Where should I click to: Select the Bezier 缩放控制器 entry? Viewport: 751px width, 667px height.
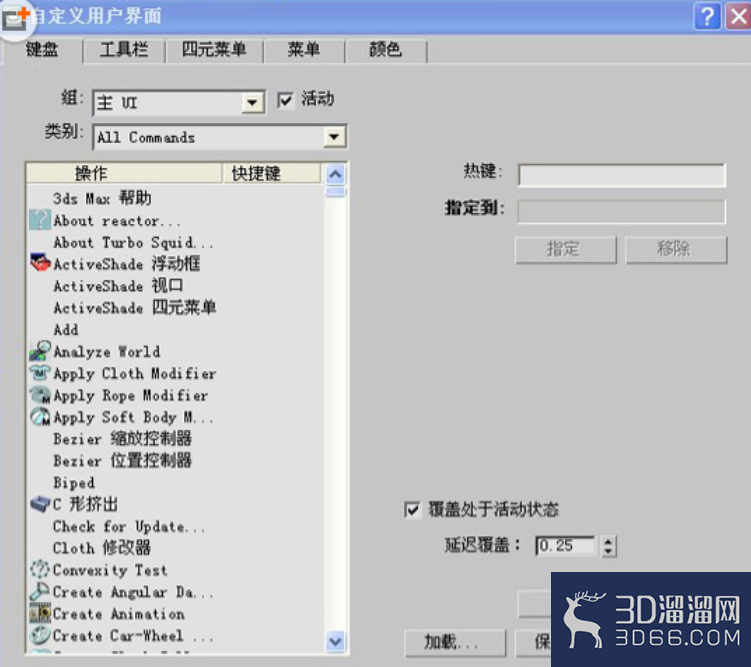click(122, 439)
